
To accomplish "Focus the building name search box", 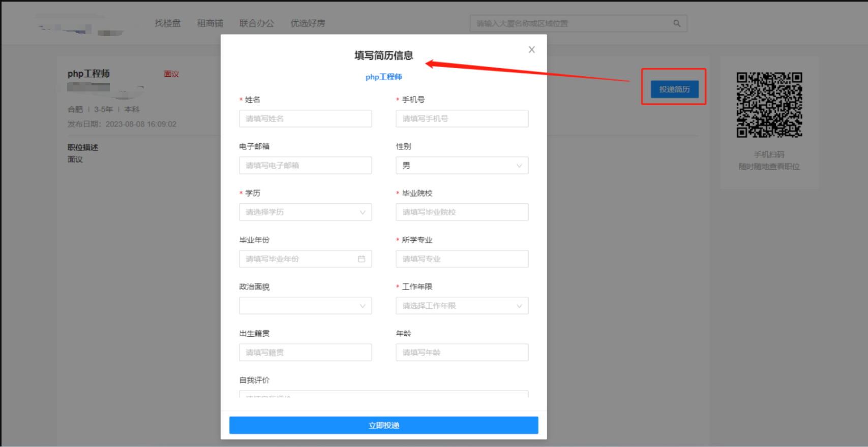I will (x=572, y=23).
